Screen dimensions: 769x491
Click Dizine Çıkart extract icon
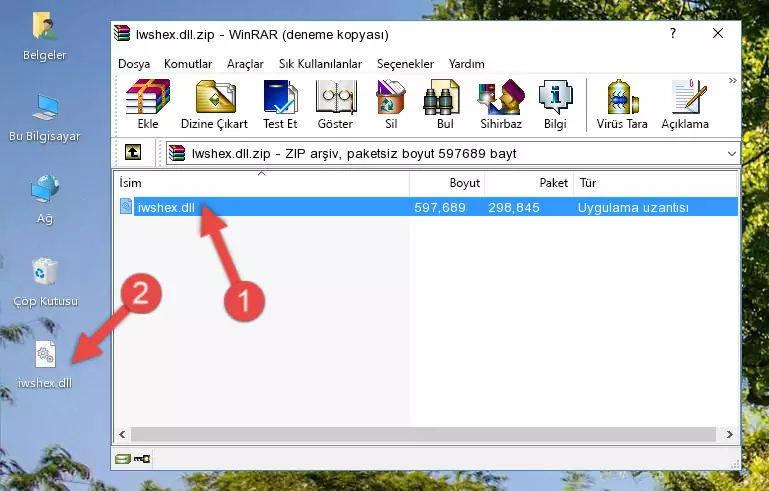point(214,104)
